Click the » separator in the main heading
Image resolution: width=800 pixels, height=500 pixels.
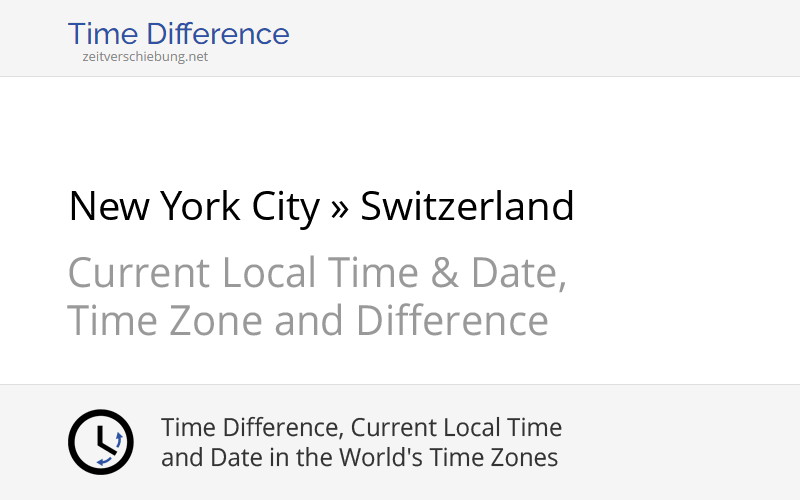[x=340, y=208]
